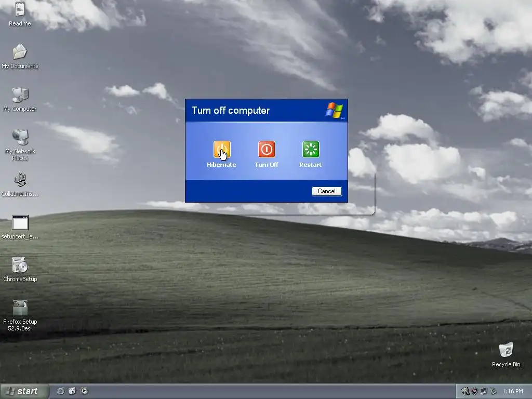Image resolution: width=532 pixels, height=399 pixels.
Task: Select the setupcert_le... desktop icon
Action: click(20, 227)
